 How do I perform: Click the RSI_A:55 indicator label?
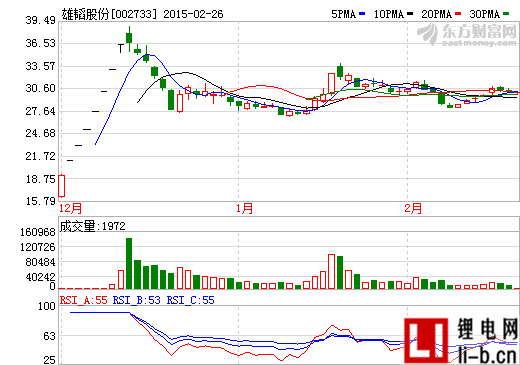tap(84, 300)
